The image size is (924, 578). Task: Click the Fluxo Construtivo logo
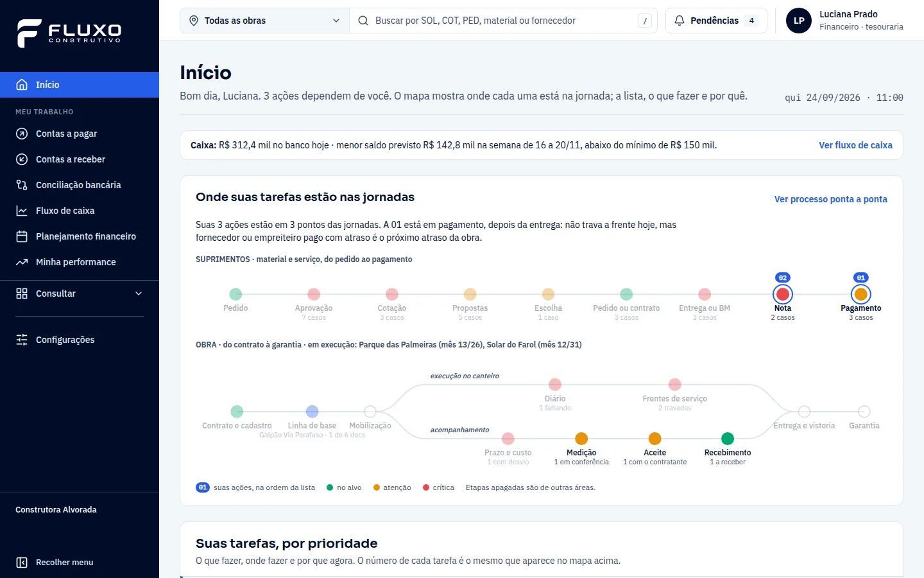(x=69, y=33)
